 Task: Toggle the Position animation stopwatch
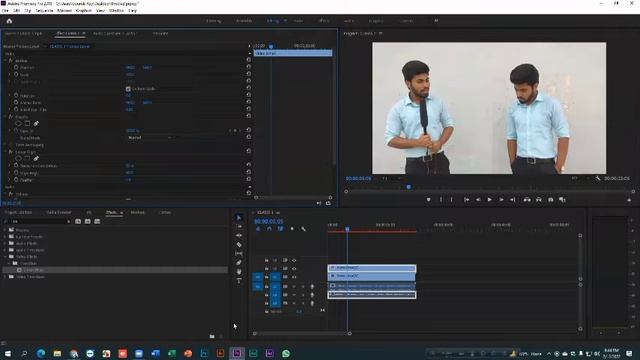click(x=16, y=67)
